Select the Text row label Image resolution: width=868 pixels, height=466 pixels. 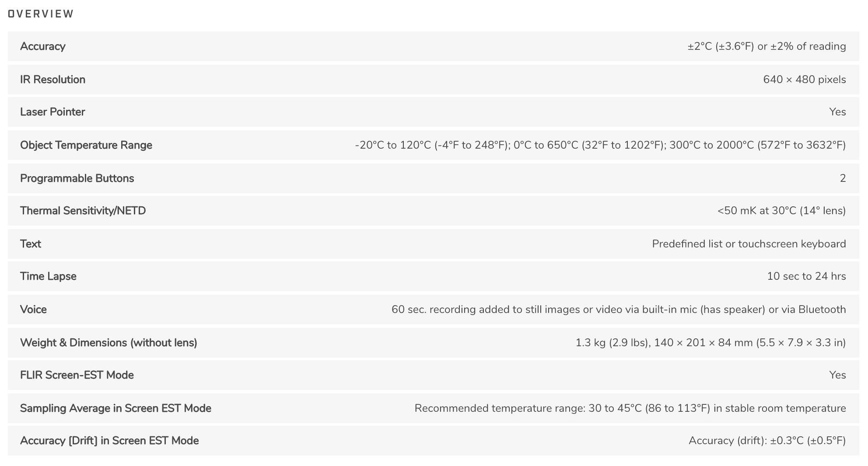pos(31,244)
